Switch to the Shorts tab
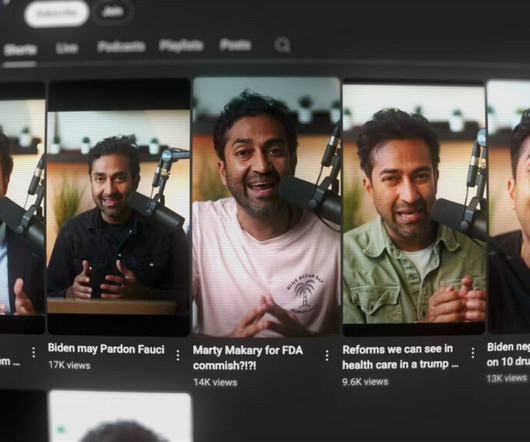The height and width of the screenshot is (442, 530). (x=20, y=50)
